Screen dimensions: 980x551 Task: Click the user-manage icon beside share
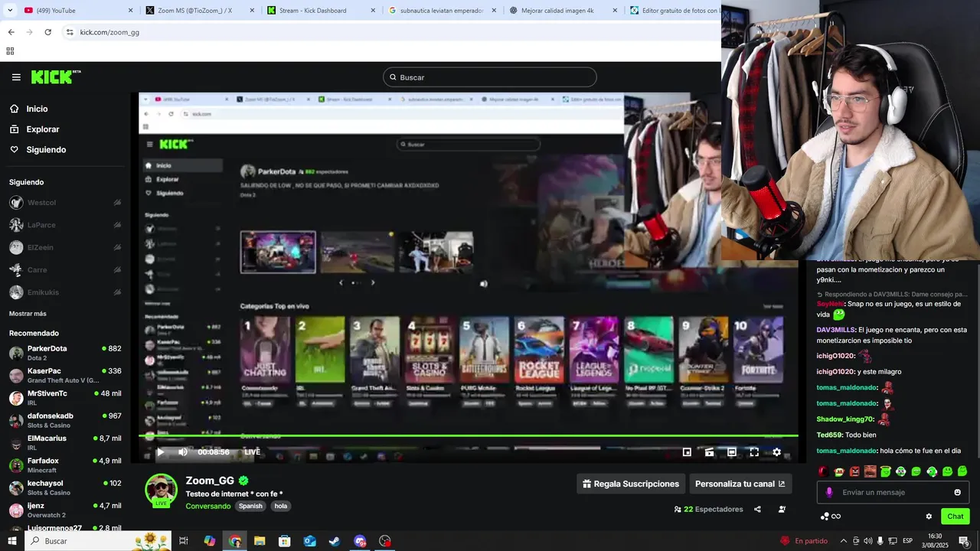782,509
